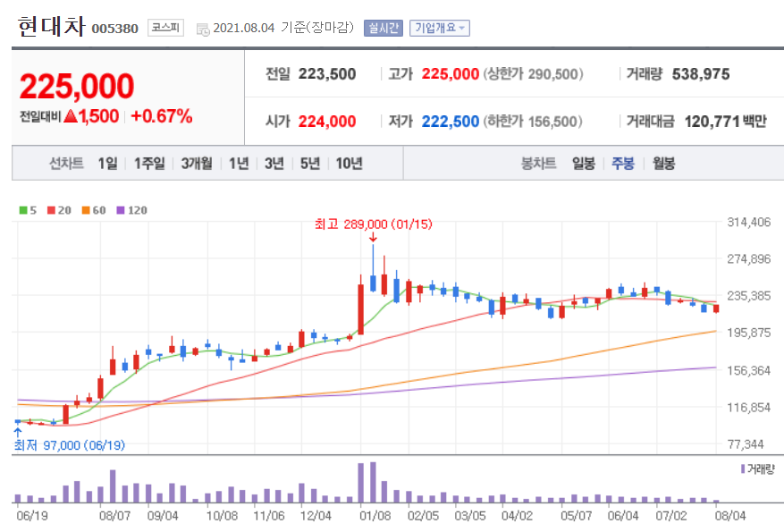This screenshot has width=784, height=532.
Task: Click the purple 거래량 volume legend
Action: tap(757, 469)
